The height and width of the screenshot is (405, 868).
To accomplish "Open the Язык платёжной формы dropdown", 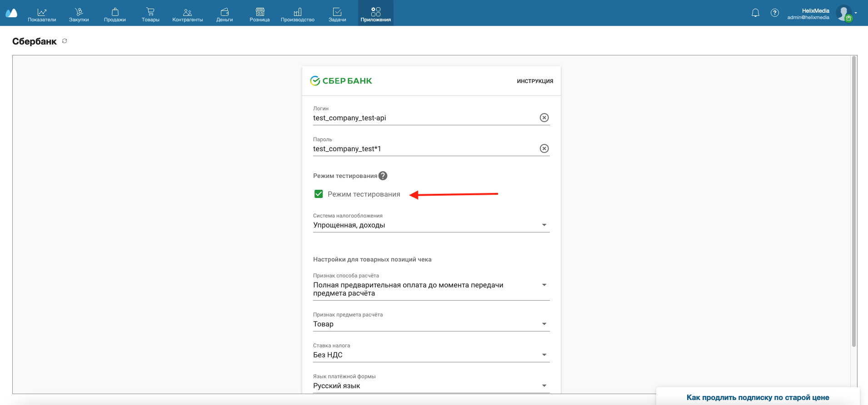I will [431, 386].
